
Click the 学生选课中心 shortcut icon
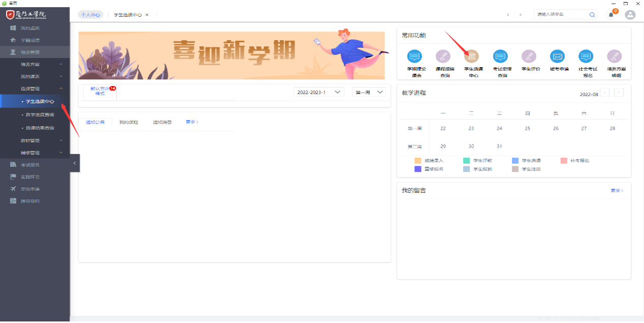[472, 56]
